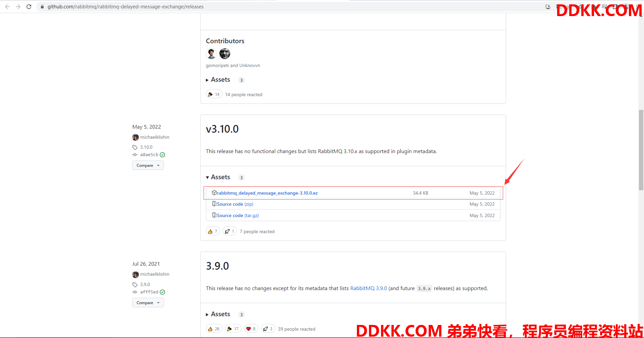Select the 'May 5, 2022' release date
The height and width of the screenshot is (338, 644).
[147, 127]
